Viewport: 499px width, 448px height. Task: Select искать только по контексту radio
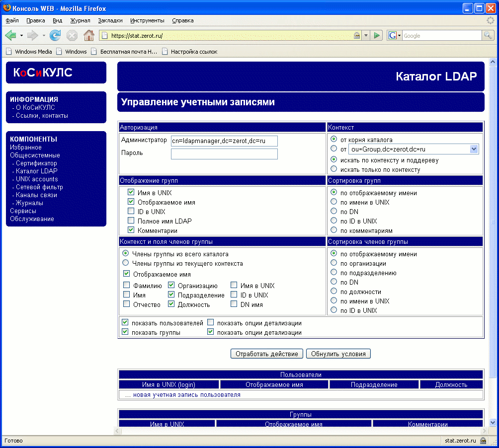333,169
